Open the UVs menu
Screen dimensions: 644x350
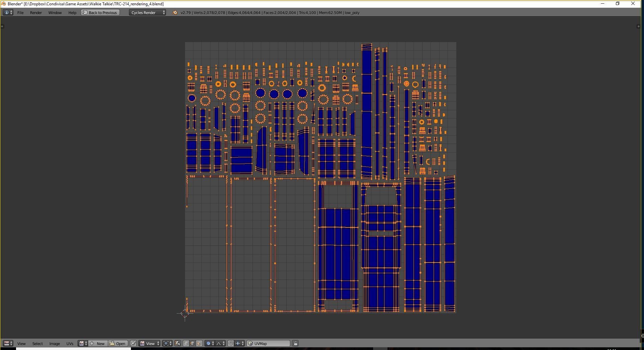pos(70,344)
